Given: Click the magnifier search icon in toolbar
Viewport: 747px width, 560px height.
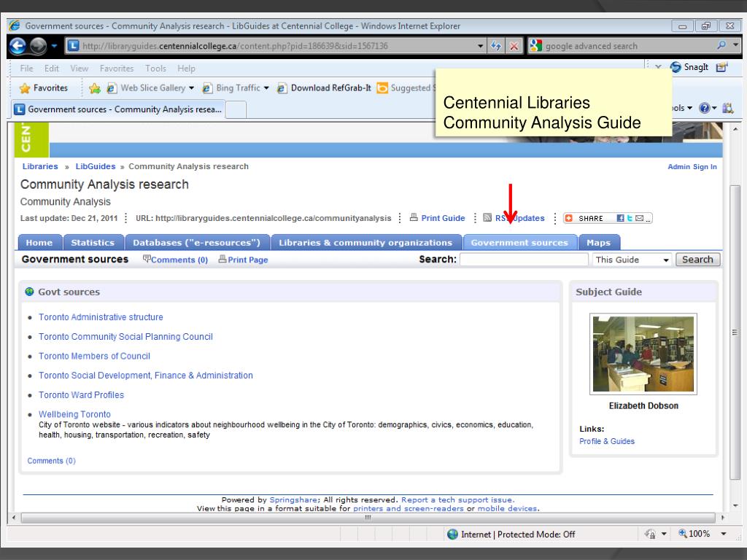Looking at the screenshot, I should tap(721, 45).
